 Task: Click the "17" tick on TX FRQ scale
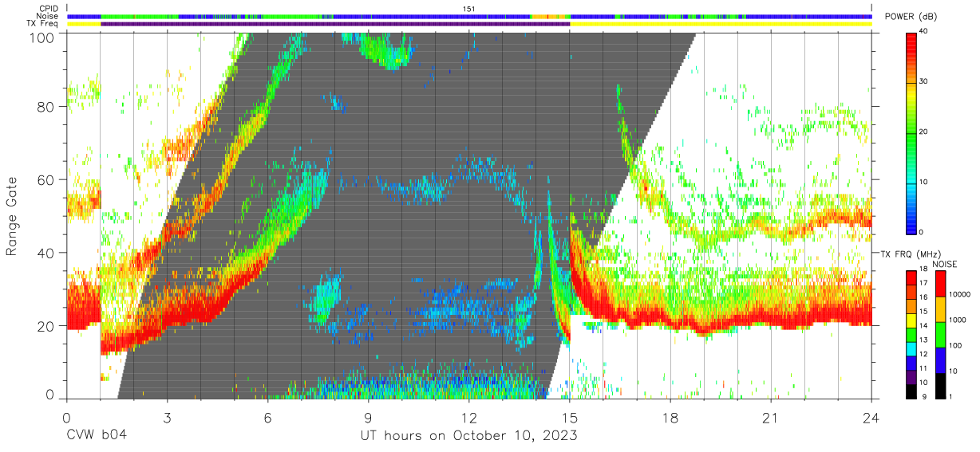point(924,283)
